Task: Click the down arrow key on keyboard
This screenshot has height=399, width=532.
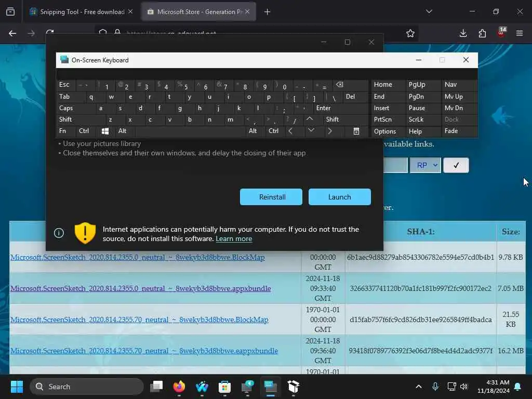Action: click(311, 130)
